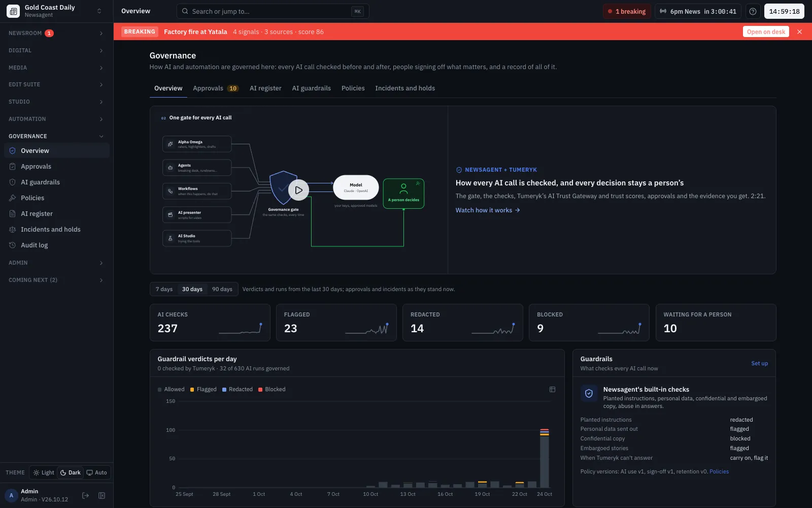Expand the Edit Suite section
The image size is (812, 508).
click(56, 84)
